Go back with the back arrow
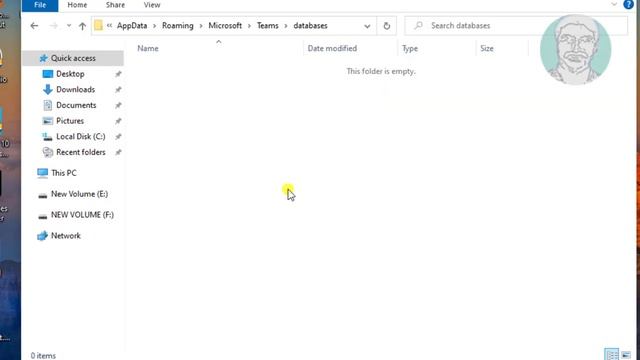The height and width of the screenshot is (360, 640). (34, 26)
